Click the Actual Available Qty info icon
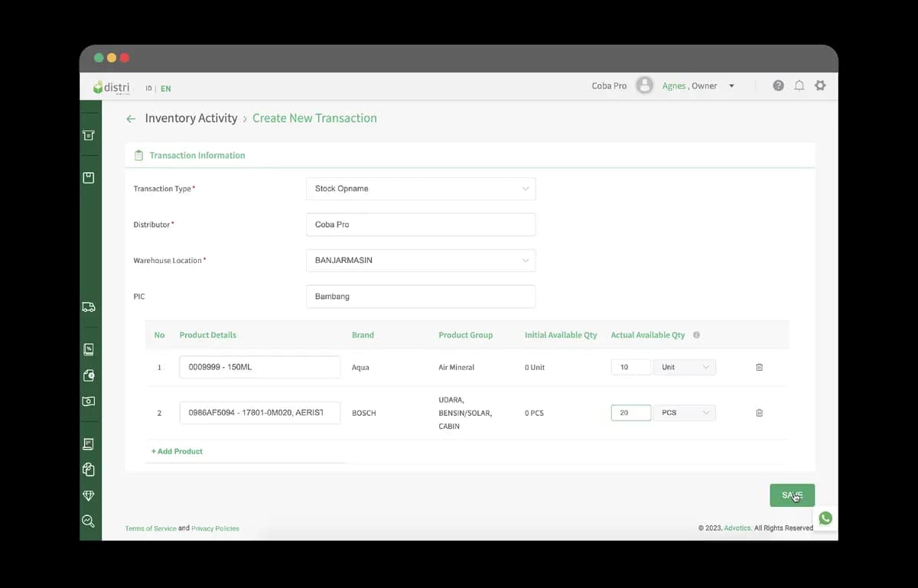918x588 pixels. pos(696,335)
